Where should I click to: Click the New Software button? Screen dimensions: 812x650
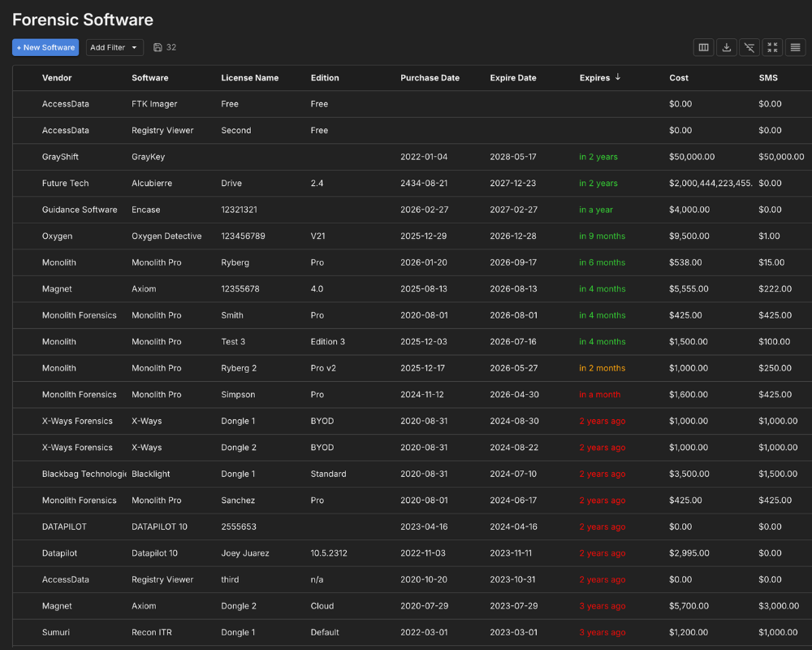45,47
